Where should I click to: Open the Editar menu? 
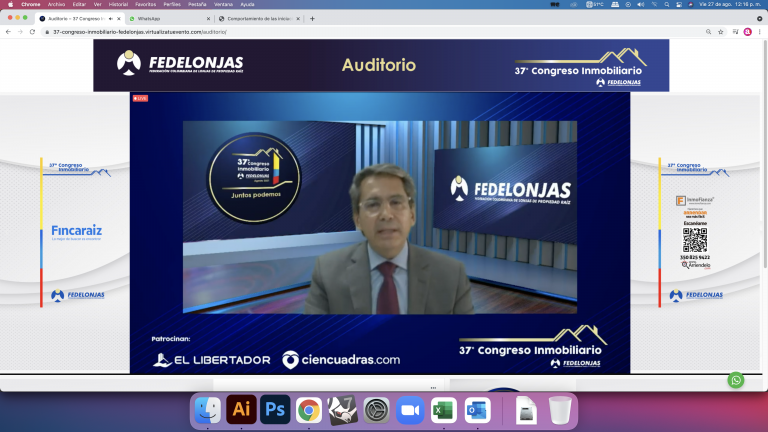(79, 4)
